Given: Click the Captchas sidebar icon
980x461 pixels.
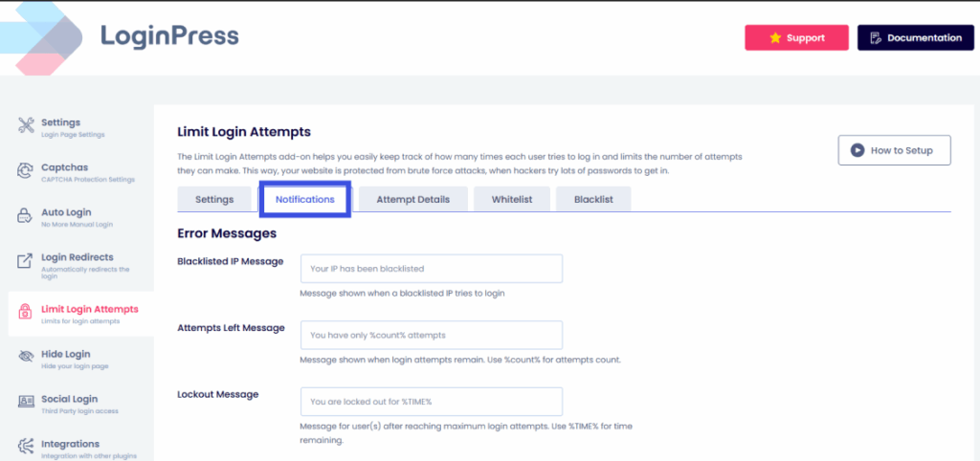Looking at the screenshot, I should pyautogui.click(x=26, y=171).
